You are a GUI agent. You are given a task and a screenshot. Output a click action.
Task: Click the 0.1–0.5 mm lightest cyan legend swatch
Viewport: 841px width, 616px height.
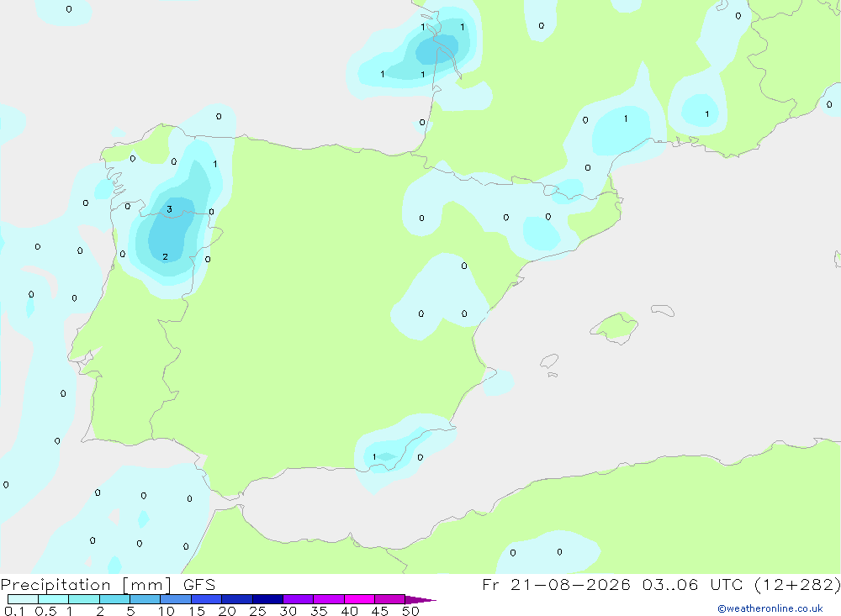[x=23, y=599]
